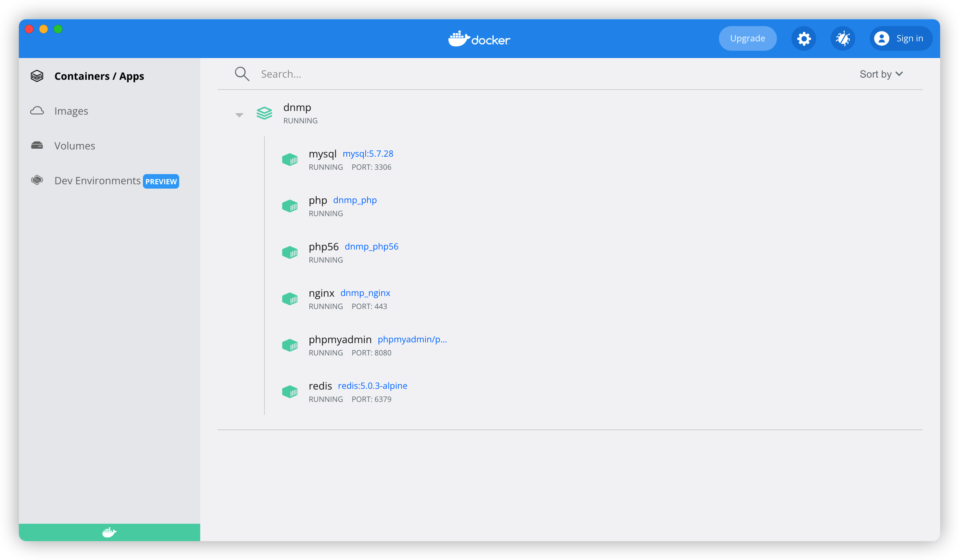Click the phpmyadmin container icon
This screenshot has width=959, height=560.
(x=290, y=345)
